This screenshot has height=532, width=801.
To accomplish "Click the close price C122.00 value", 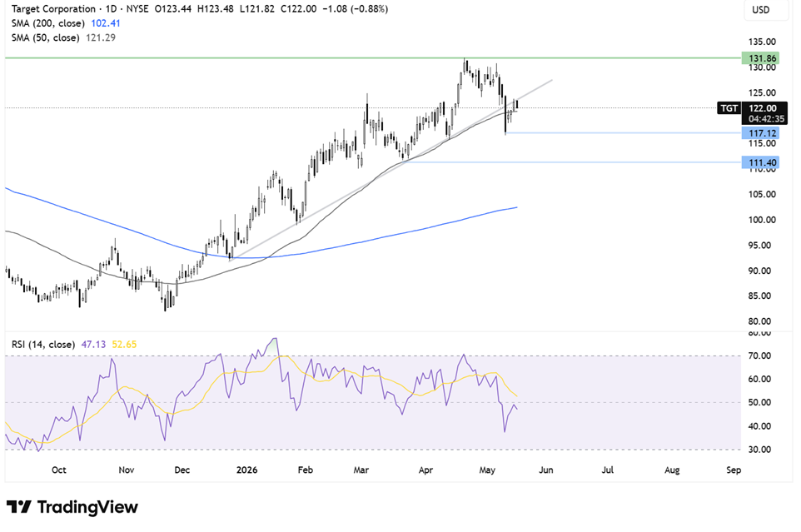I will pos(298,8).
